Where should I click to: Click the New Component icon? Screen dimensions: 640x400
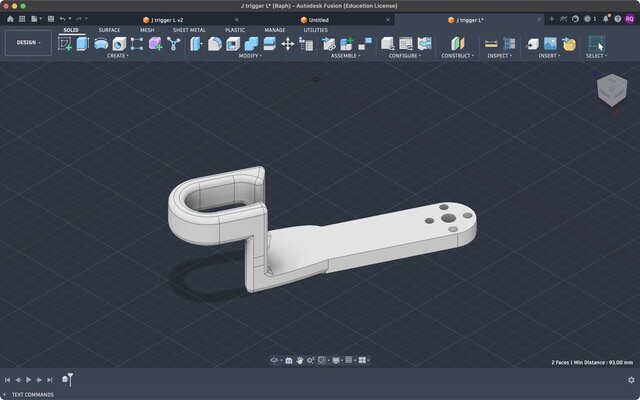(x=347, y=44)
